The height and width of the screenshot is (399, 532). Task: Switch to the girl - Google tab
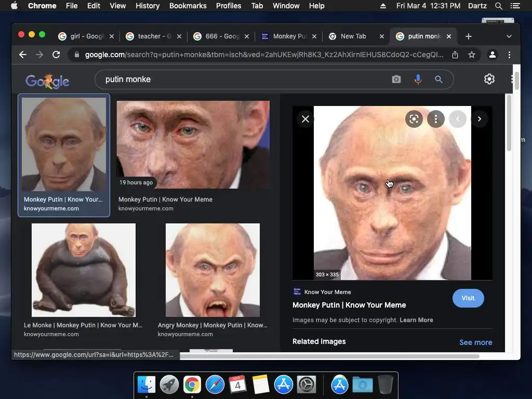click(x=87, y=36)
